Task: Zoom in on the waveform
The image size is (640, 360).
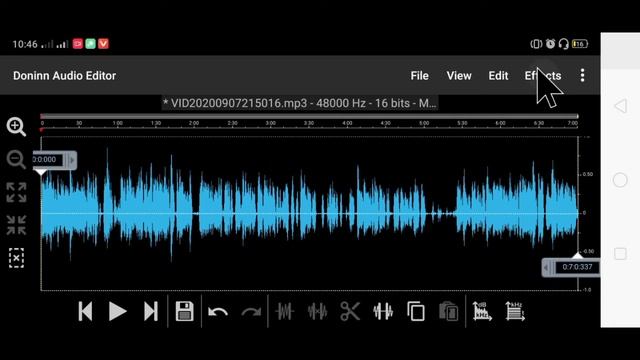Action: pos(16,127)
